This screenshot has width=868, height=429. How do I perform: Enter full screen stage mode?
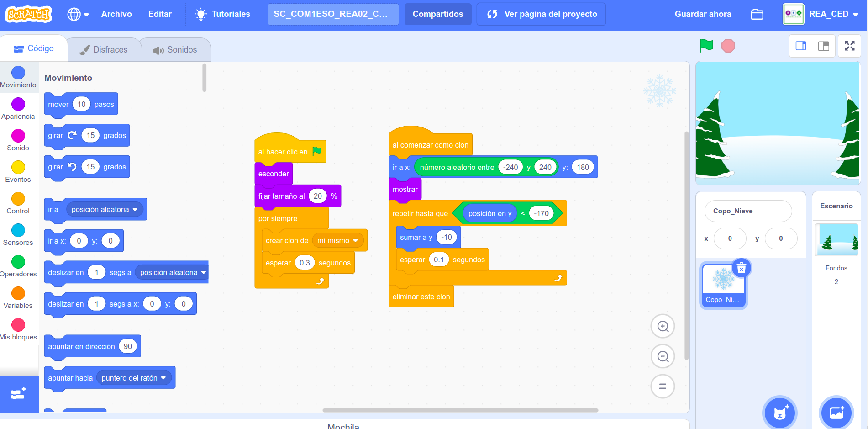849,46
